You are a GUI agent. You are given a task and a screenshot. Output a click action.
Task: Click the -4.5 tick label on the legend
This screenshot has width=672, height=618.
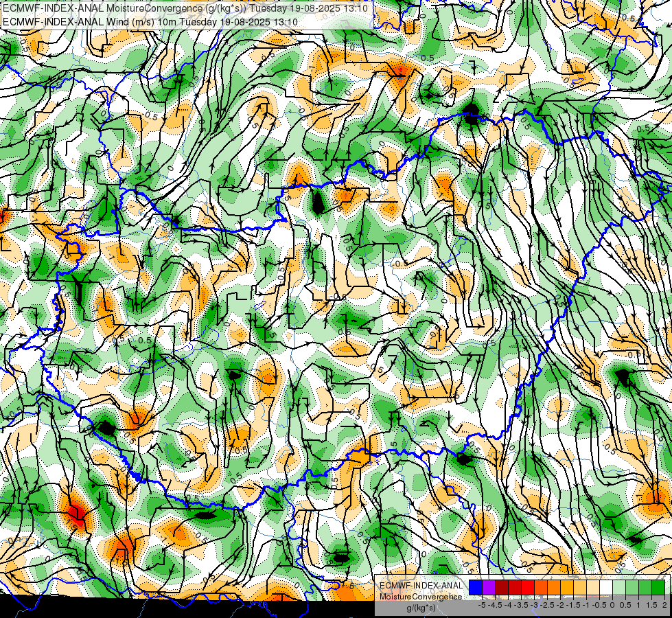[495, 605]
